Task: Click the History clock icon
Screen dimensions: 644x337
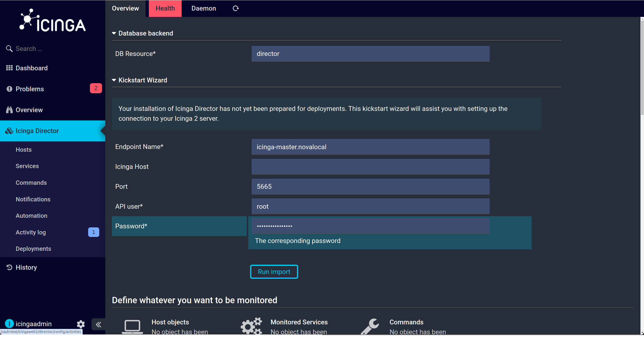Action: (9, 267)
